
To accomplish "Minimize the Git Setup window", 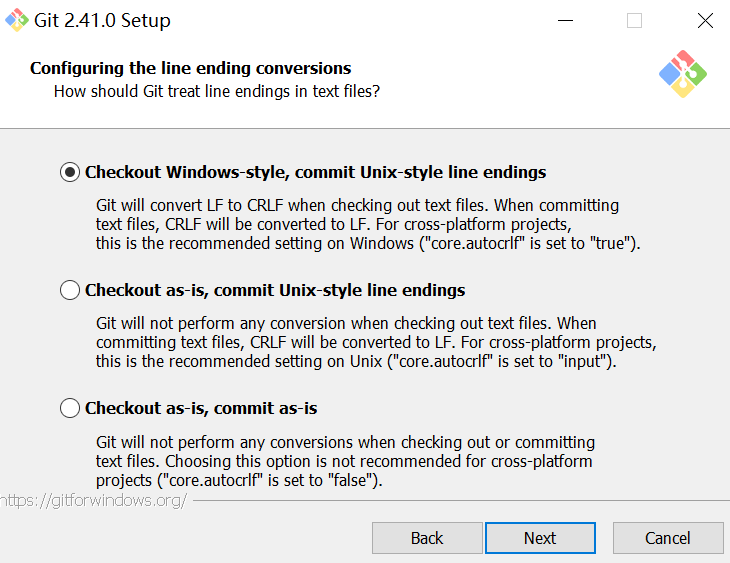I will 565,20.
